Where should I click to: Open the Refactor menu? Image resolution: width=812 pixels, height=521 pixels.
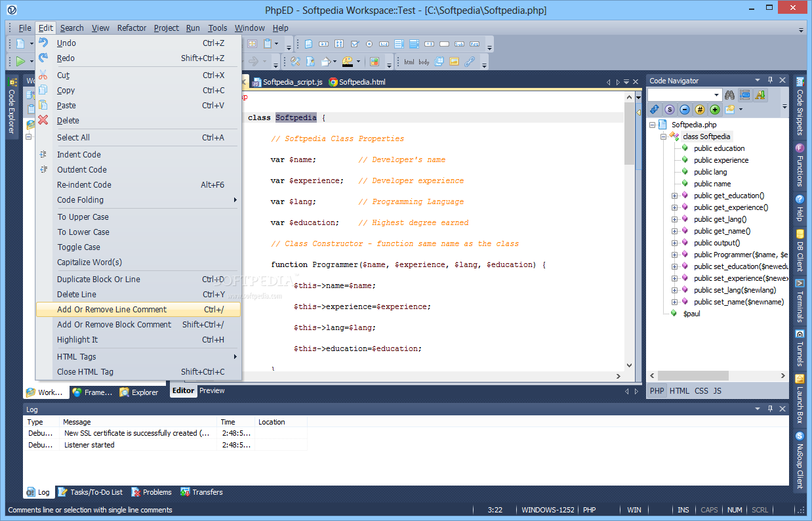click(x=132, y=28)
